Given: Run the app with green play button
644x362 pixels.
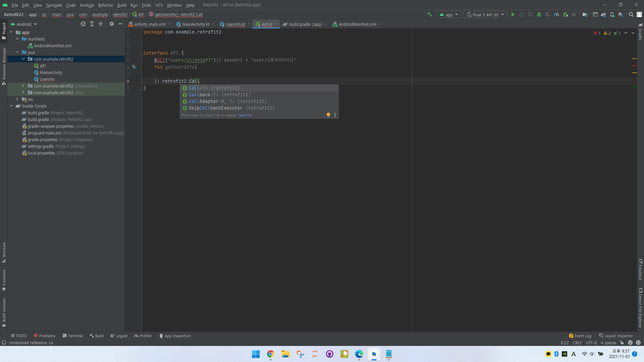Looking at the screenshot, I should coord(513,15).
